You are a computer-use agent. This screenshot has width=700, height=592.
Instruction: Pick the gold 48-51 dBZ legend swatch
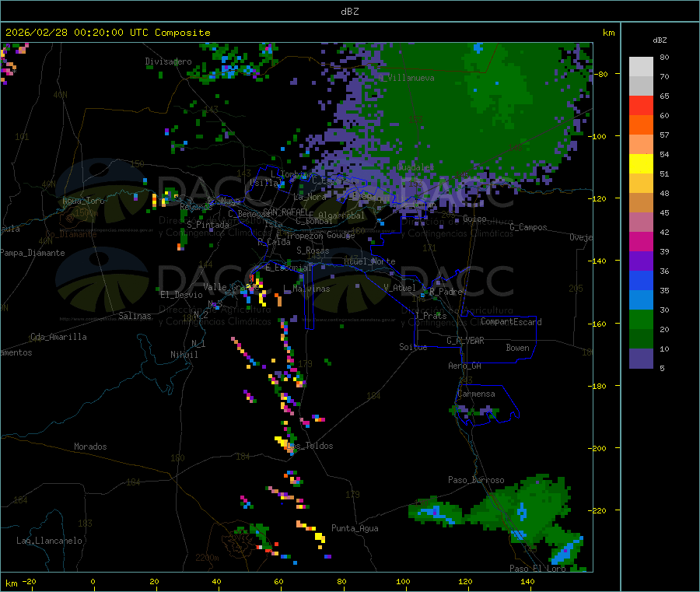pyautogui.click(x=641, y=184)
